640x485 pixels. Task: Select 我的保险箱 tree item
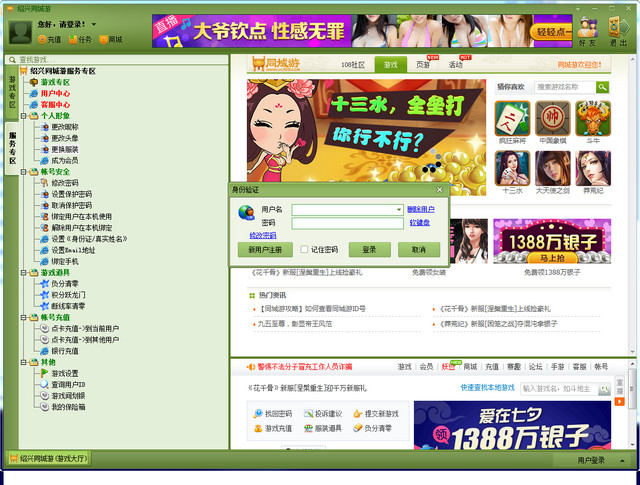pos(62,407)
